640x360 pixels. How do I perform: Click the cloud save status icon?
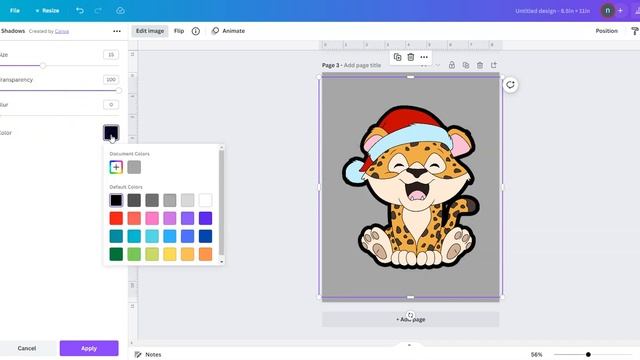click(x=120, y=11)
